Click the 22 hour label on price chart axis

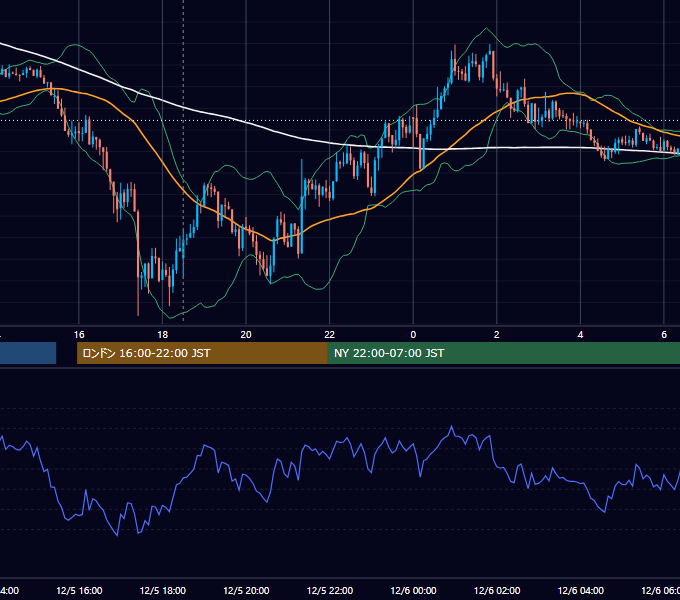click(330, 335)
